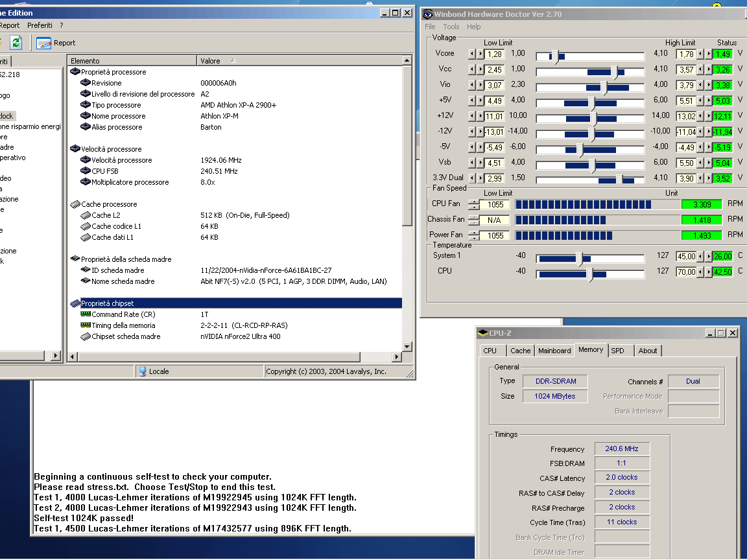
Task: Click the Vcore voltage slider thumb
Action: point(555,56)
